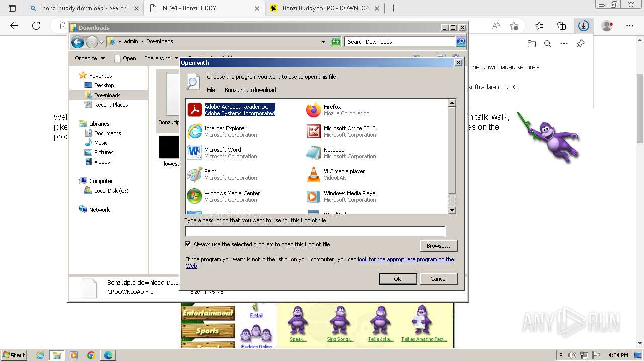Click the Search Downloads magnifier icon
The width and height of the screenshot is (644, 362).
point(461,42)
